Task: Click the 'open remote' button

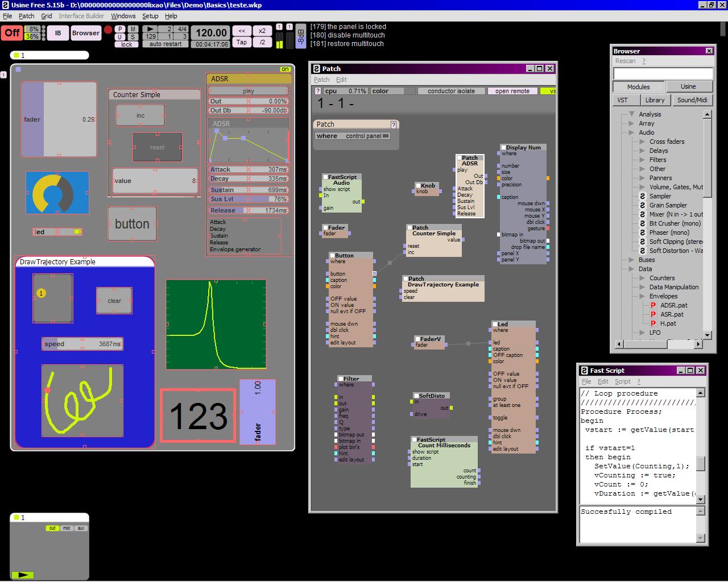Action: coord(512,91)
